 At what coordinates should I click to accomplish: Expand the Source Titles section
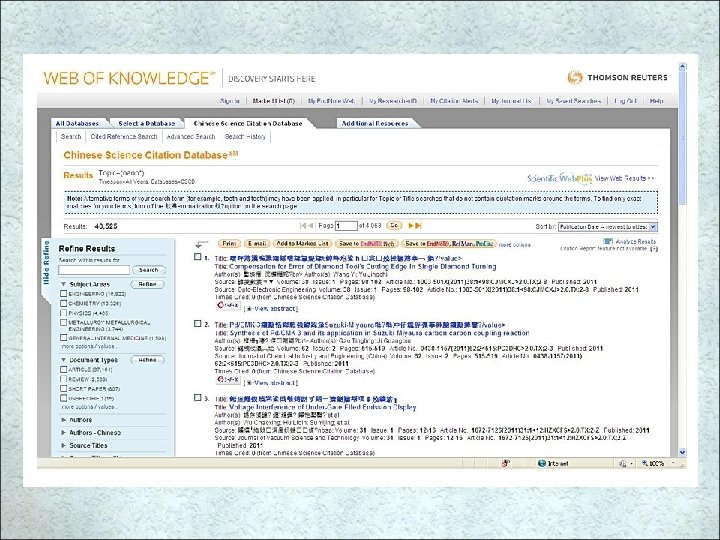[x=64, y=445]
